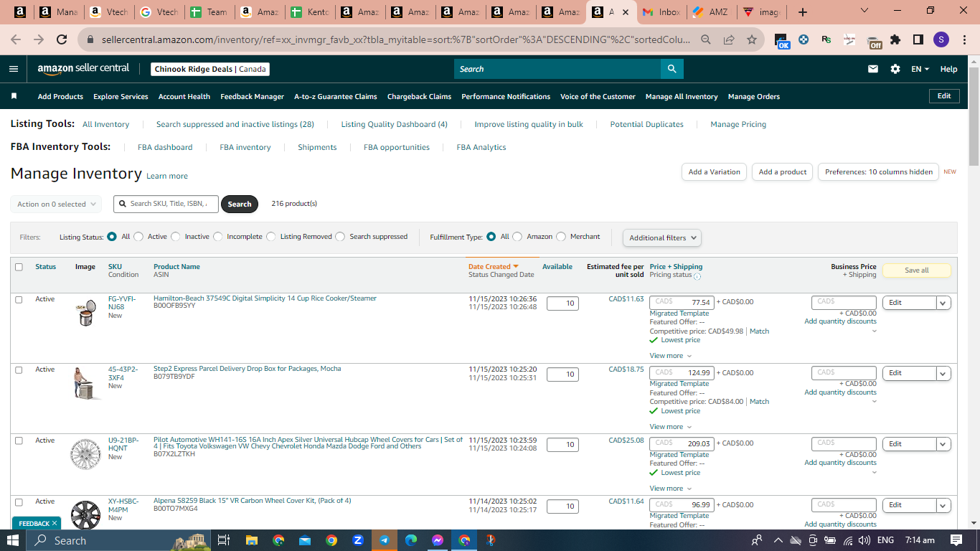This screenshot has height=551, width=980.
Task: Expand the Additional filters dropdown
Action: (x=662, y=237)
